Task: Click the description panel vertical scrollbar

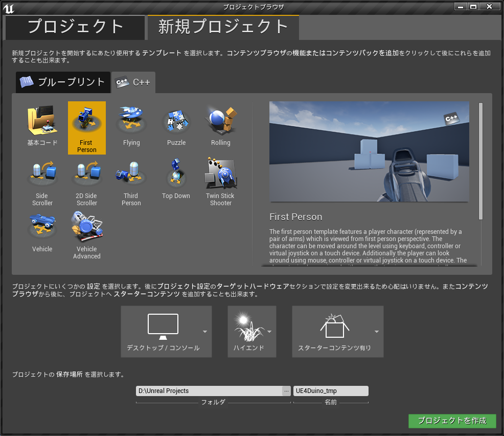Action: 480,161
